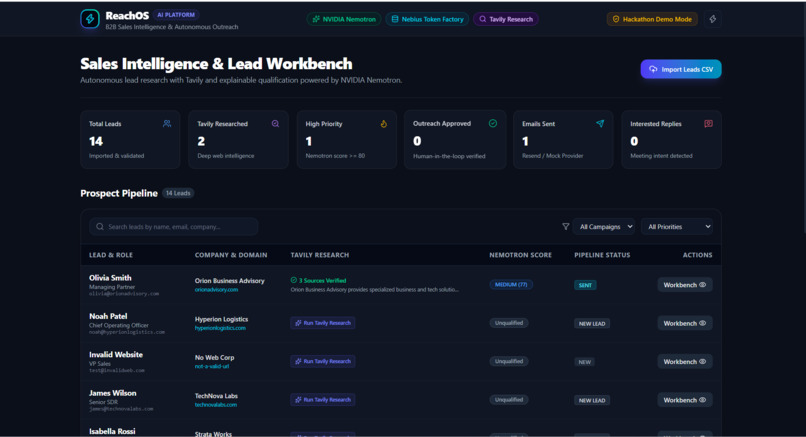This screenshot has height=437, width=806.
Task: Click the Total Leads people icon
Action: click(x=167, y=123)
